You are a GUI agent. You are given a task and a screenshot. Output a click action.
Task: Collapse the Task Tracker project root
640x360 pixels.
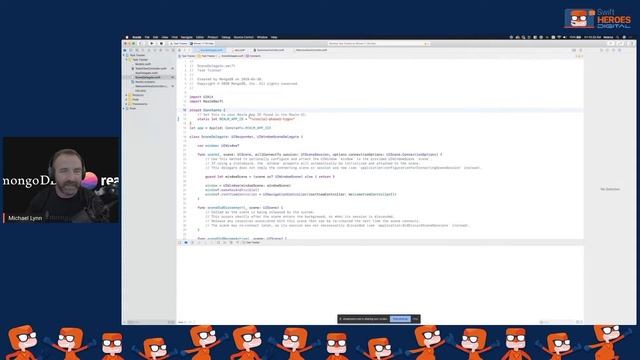(x=124, y=55)
